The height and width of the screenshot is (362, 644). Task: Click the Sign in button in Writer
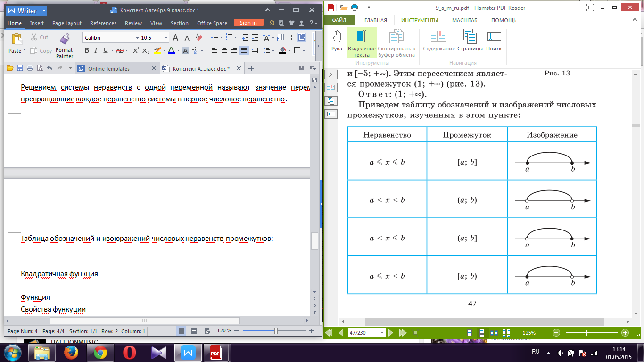pos(248,23)
